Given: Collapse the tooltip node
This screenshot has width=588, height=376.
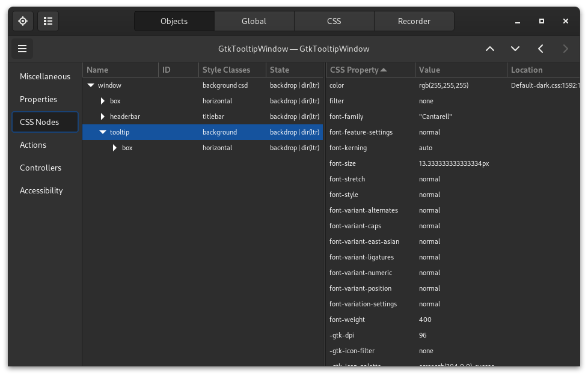Looking at the screenshot, I should tap(103, 132).
